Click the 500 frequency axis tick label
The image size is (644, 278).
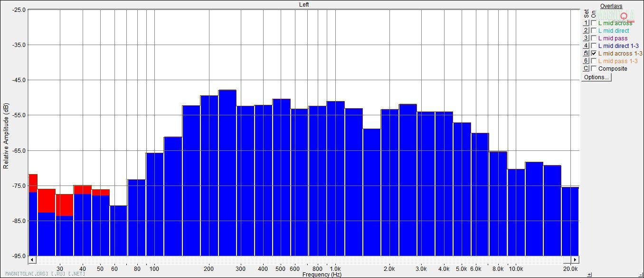point(281,269)
